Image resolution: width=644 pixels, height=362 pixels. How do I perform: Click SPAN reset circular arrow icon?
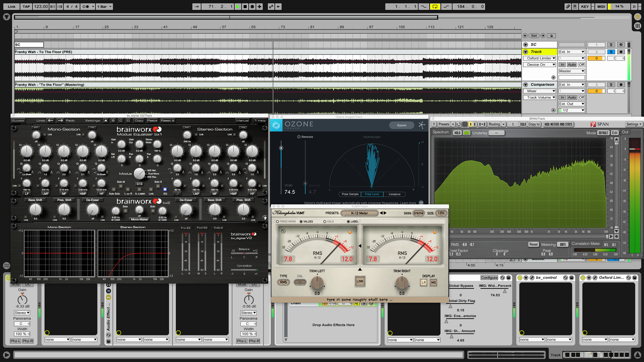coord(459,124)
